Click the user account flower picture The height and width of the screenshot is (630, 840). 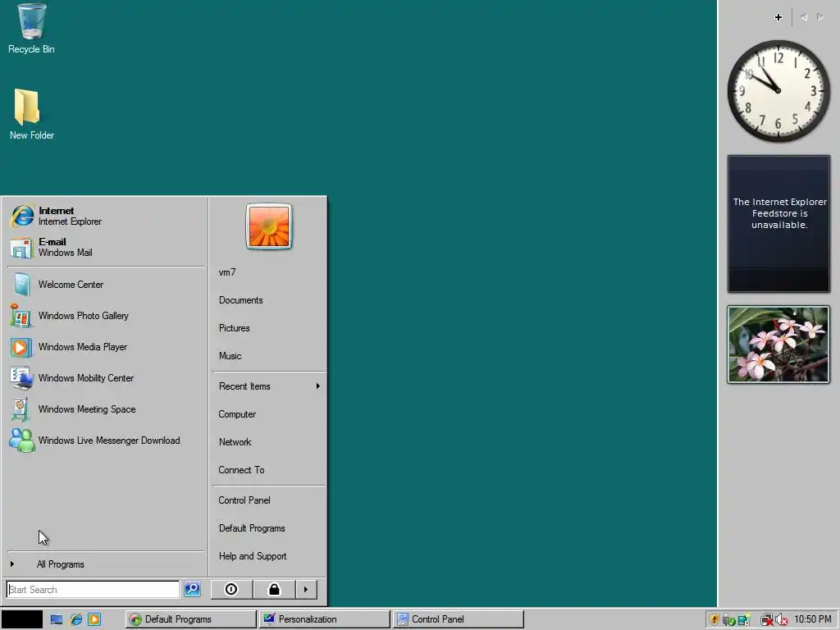[269, 226]
